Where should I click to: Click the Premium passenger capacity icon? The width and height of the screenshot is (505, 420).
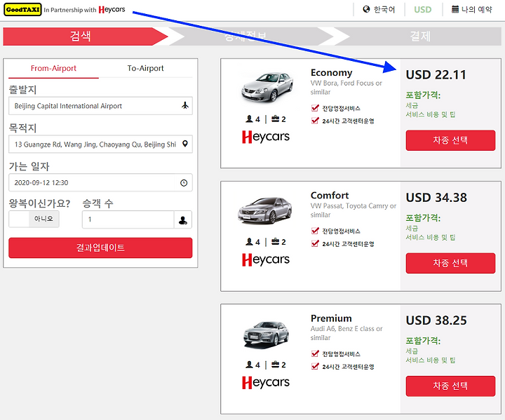click(x=249, y=365)
